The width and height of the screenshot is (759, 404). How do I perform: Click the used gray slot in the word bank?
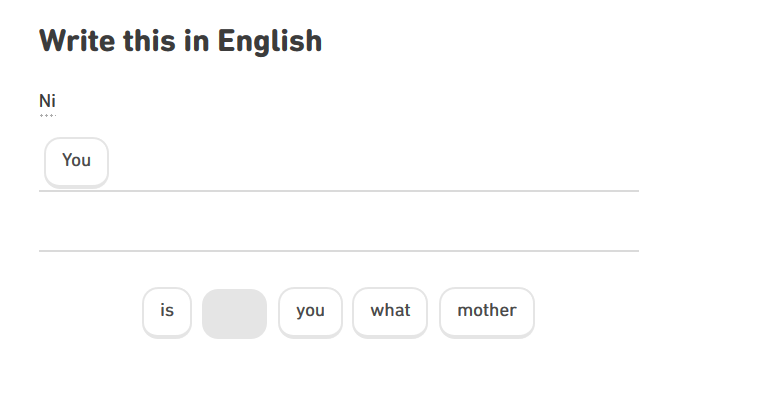[234, 313]
